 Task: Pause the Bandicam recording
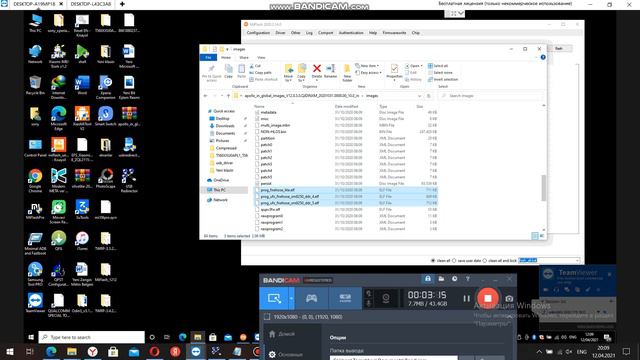click(467, 299)
